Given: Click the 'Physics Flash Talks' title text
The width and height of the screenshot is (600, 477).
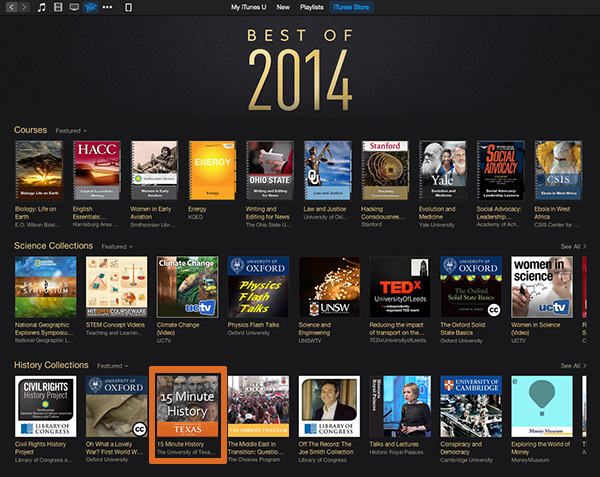Looking at the screenshot, I should 253,325.
